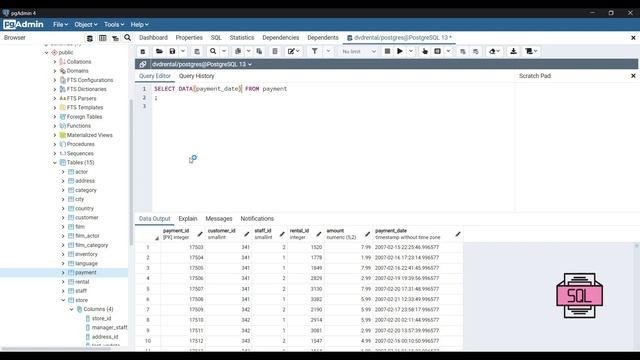Switch to the Properties tab
This screenshot has height=360, width=640.
[189, 38]
